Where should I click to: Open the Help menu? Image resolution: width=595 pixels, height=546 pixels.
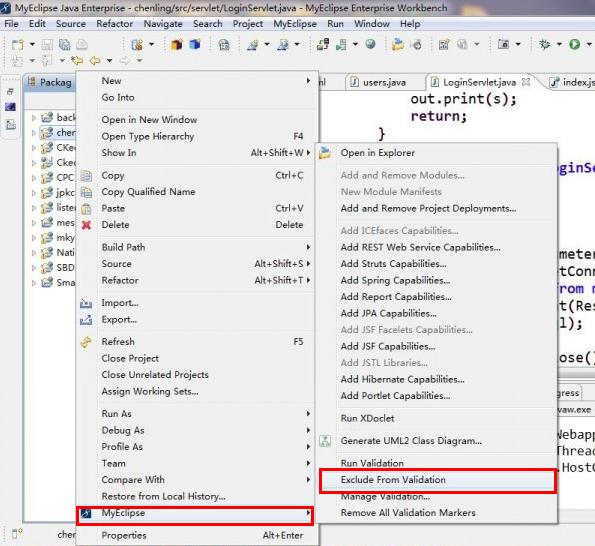[410, 24]
